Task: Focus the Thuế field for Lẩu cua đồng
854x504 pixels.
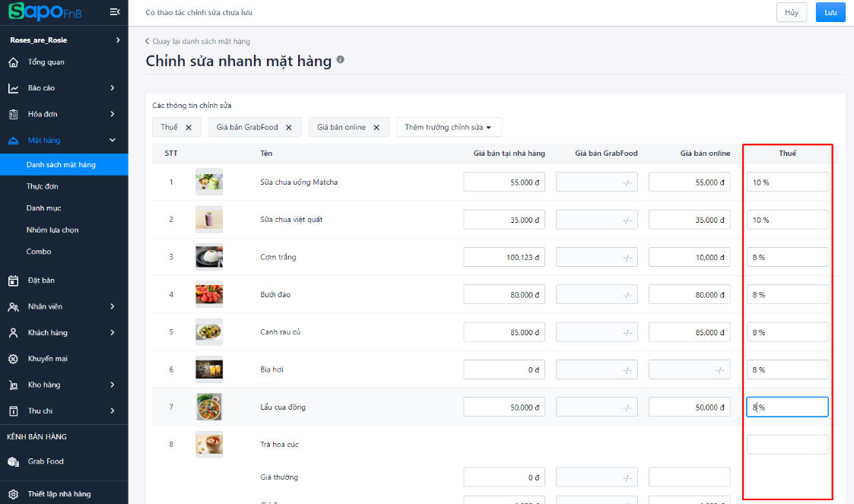Action: [x=788, y=407]
